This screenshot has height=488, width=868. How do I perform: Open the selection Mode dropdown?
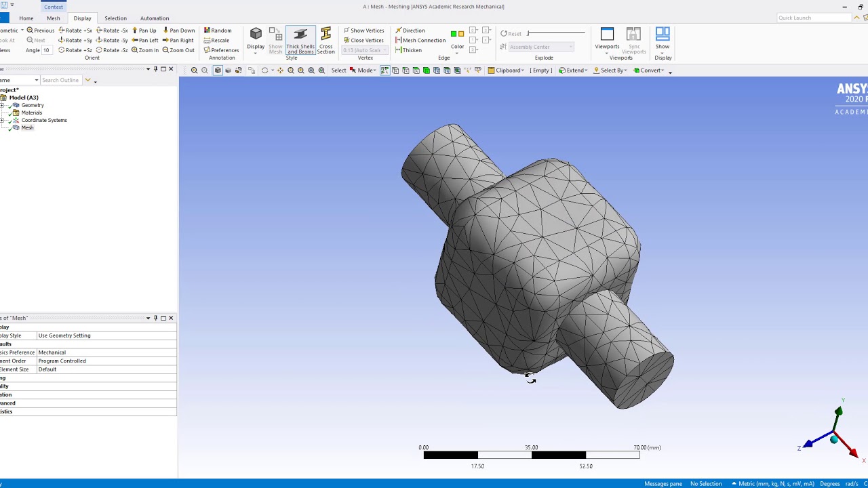(x=363, y=70)
